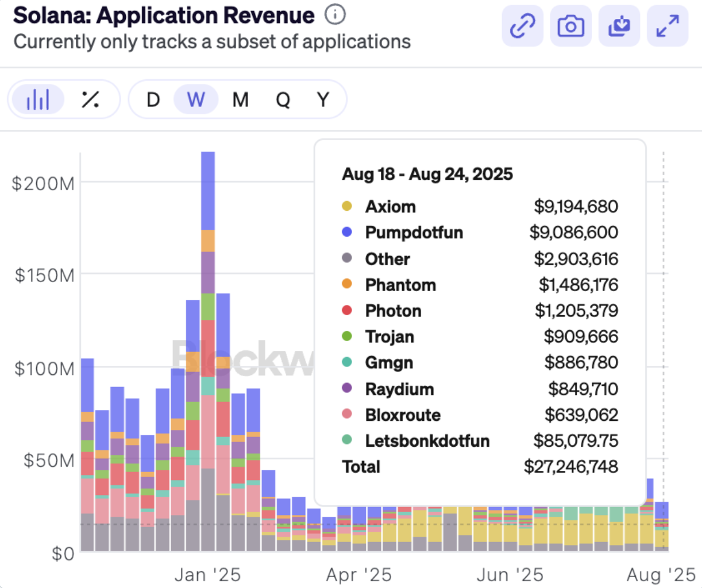Click the Axiom label in tooltip
This screenshot has width=702, height=588.
(391, 207)
